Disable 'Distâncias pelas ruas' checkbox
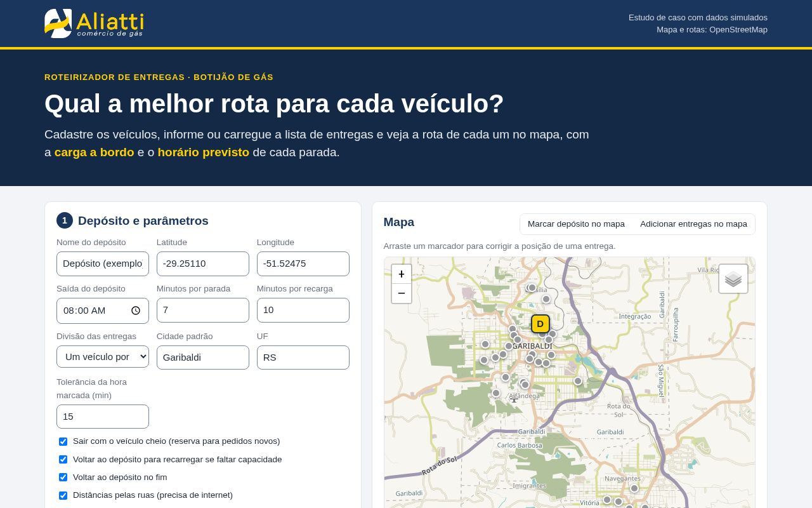Image resolution: width=812 pixels, height=508 pixels. point(63,495)
